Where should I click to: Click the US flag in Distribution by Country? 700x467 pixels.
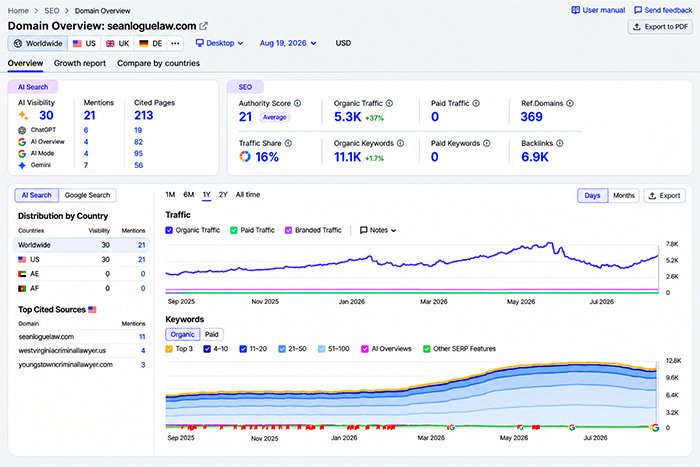[x=22, y=259]
